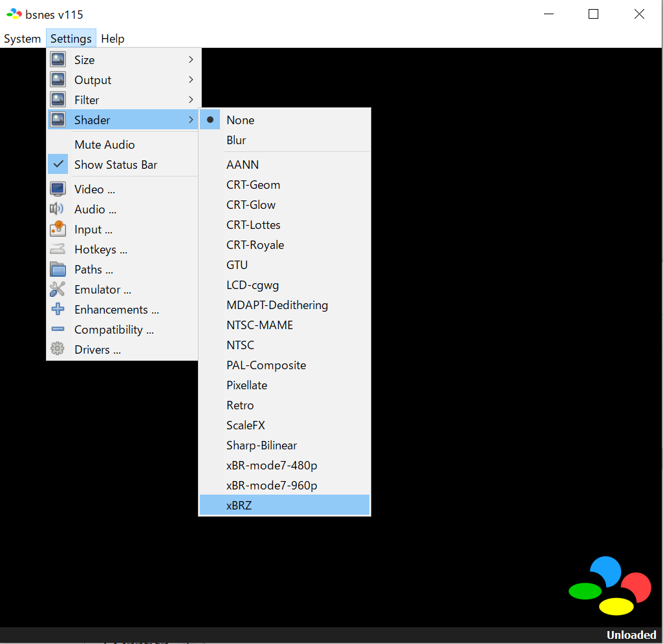The image size is (663, 644).
Task: Select the xBR-mode7-480p shader
Action: point(285,466)
